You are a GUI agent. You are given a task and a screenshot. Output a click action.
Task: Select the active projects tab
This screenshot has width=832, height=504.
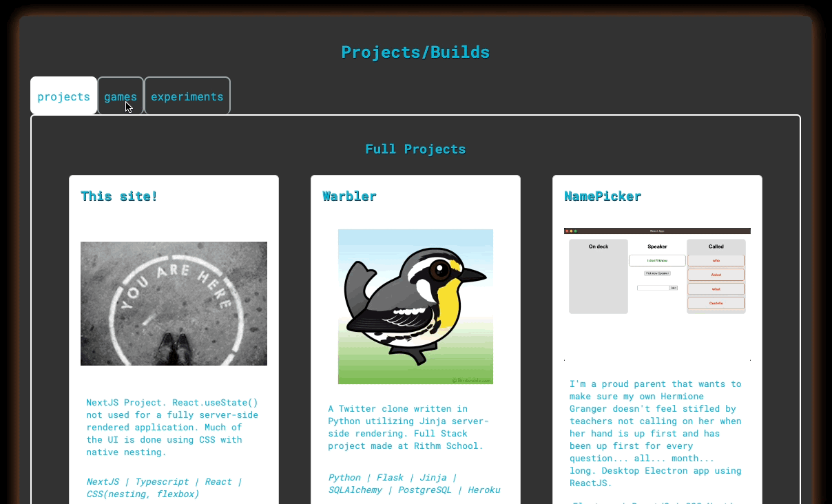pos(63,96)
